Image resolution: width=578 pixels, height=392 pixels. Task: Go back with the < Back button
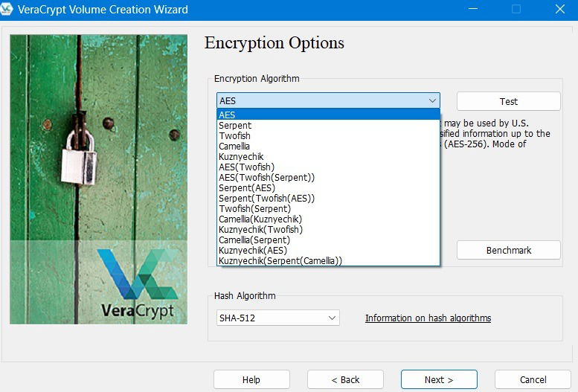coord(345,379)
